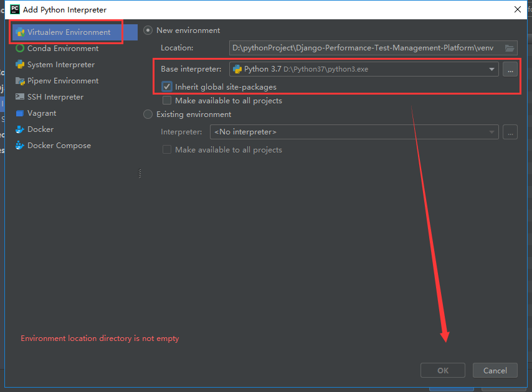532x392 pixels.
Task: Click the 'Environment location directory is not empty' message
Action: click(x=100, y=338)
